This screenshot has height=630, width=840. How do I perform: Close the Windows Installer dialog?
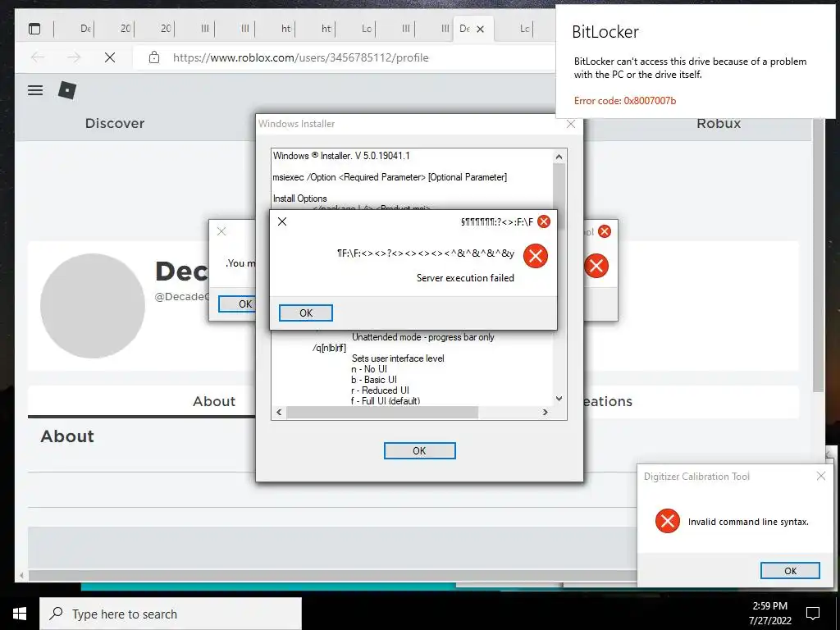[x=571, y=125]
